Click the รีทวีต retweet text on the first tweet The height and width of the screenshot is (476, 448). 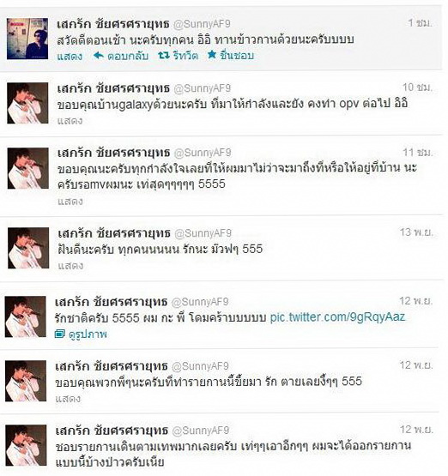click(x=185, y=56)
